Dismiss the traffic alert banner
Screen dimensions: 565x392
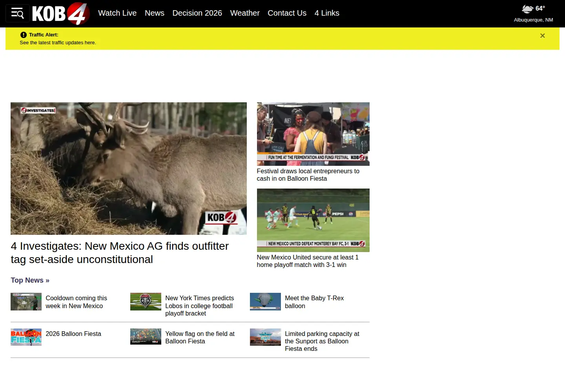tap(542, 36)
